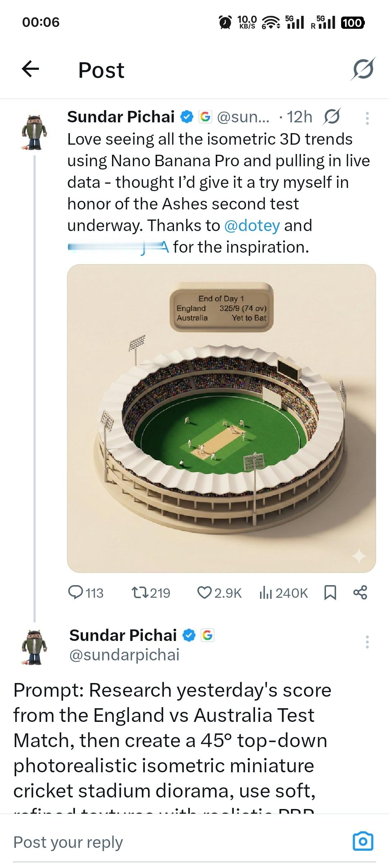The height and width of the screenshot is (868, 389).
Task: Tap the Grok icon beside 12h timestamp
Action: coord(332,117)
